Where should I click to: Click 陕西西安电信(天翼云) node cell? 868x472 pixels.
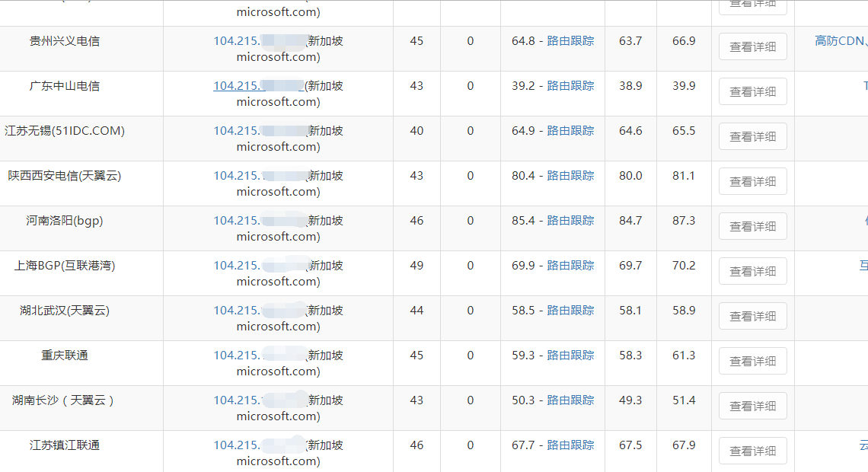[65, 175]
